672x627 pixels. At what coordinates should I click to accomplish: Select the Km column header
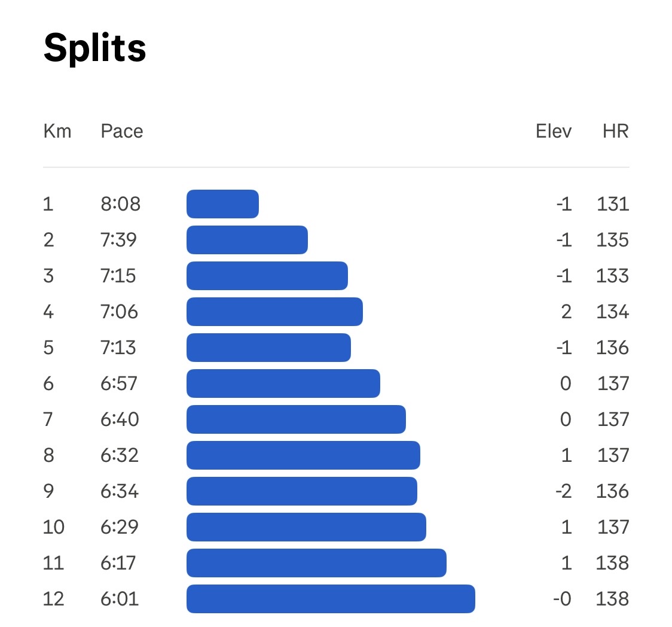point(57,131)
